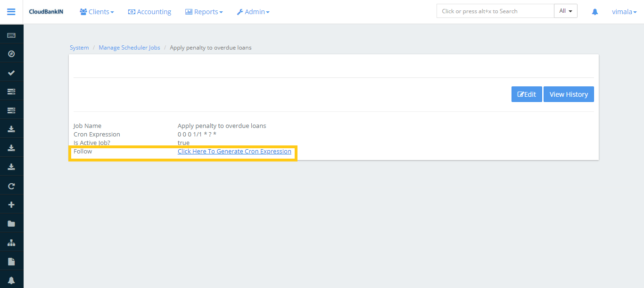Click the keyboard icon in sidebar
The height and width of the screenshot is (288, 644).
pos(11,35)
